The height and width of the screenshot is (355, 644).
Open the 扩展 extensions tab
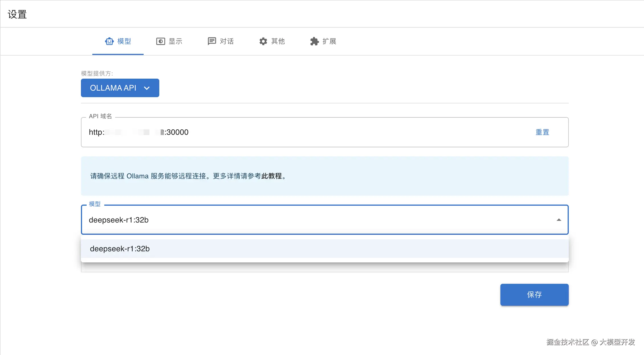[x=329, y=41]
